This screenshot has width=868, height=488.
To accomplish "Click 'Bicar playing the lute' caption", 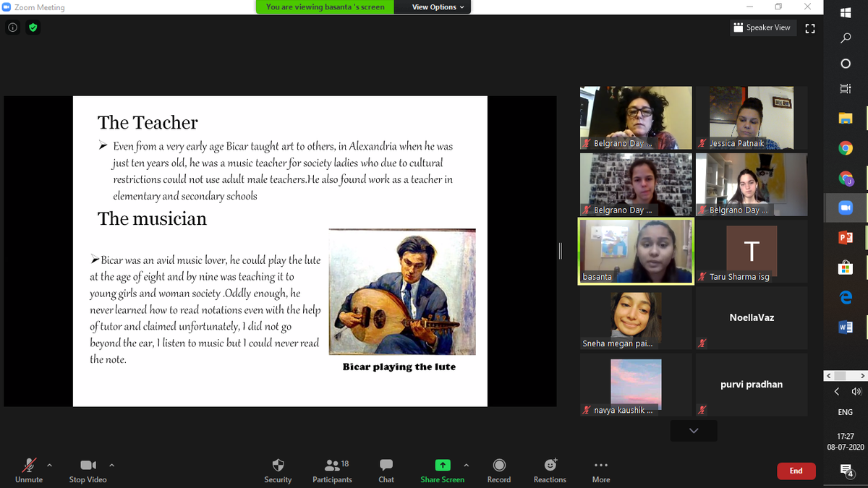I will (x=399, y=367).
